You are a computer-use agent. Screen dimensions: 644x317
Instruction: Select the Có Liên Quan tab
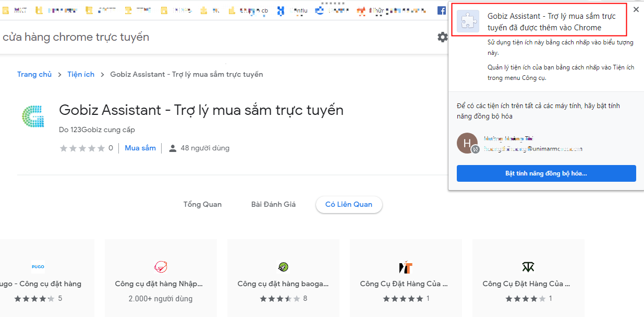(x=348, y=204)
